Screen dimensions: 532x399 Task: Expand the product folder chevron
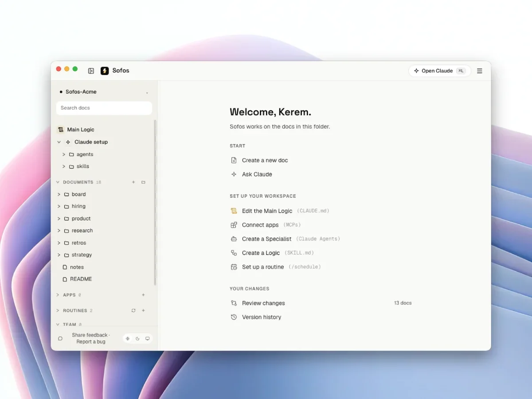coord(59,219)
